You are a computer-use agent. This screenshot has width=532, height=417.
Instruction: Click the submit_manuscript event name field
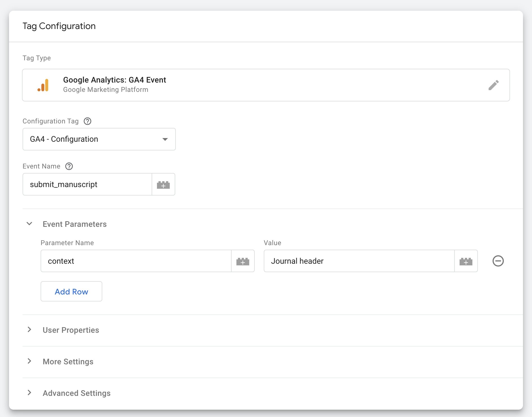point(87,185)
